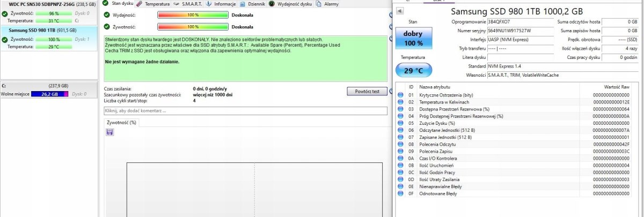Click the comment field 'Kliknij, aby dodać komentarz'

tap(245, 111)
